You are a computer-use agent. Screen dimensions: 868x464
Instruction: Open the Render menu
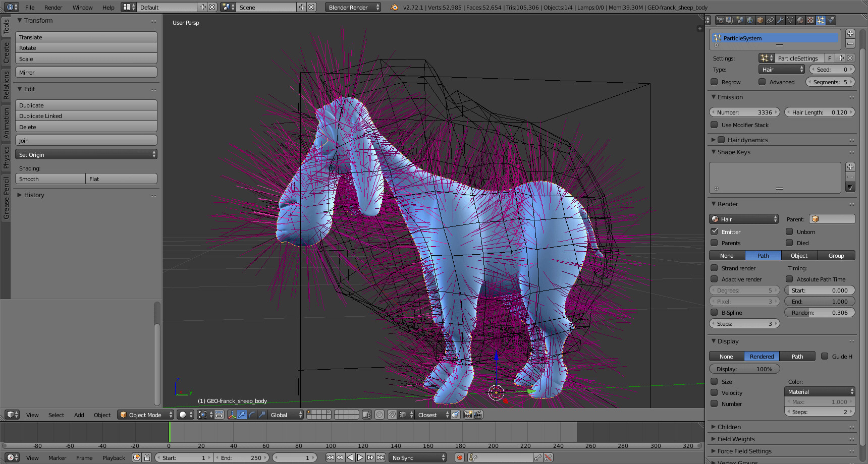[x=53, y=8]
